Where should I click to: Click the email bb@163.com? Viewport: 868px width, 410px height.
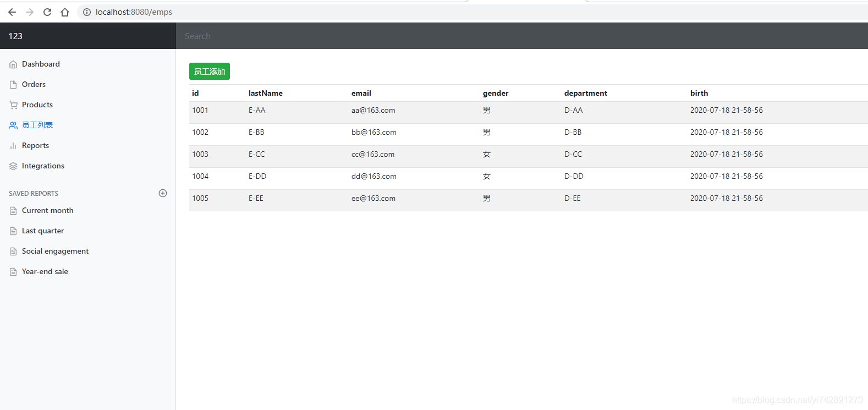pos(374,132)
